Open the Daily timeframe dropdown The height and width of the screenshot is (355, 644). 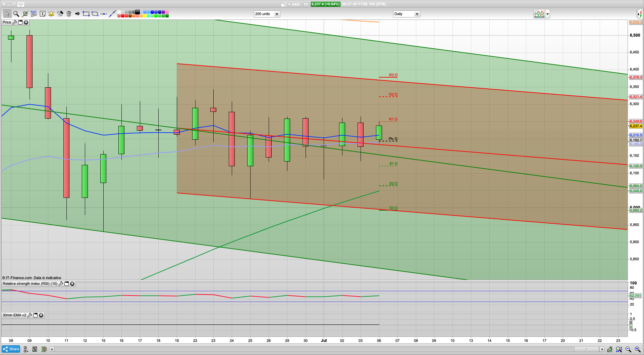click(x=407, y=14)
